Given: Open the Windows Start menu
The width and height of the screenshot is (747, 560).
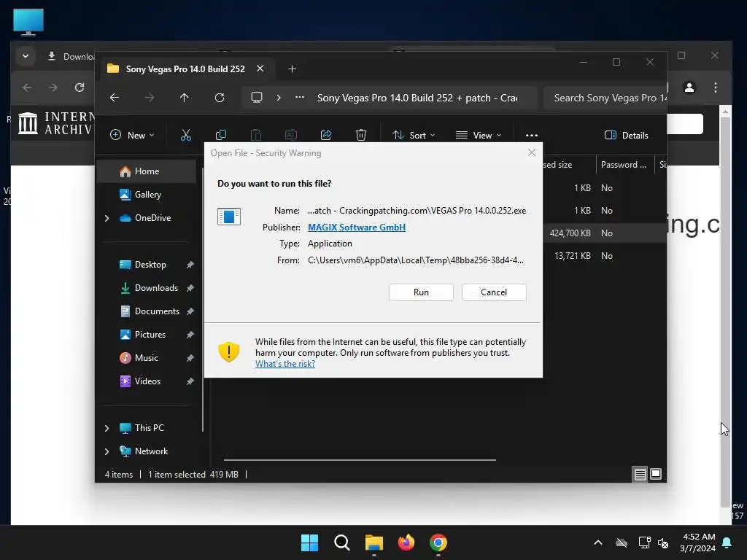Looking at the screenshot, I should click(309, 542).
